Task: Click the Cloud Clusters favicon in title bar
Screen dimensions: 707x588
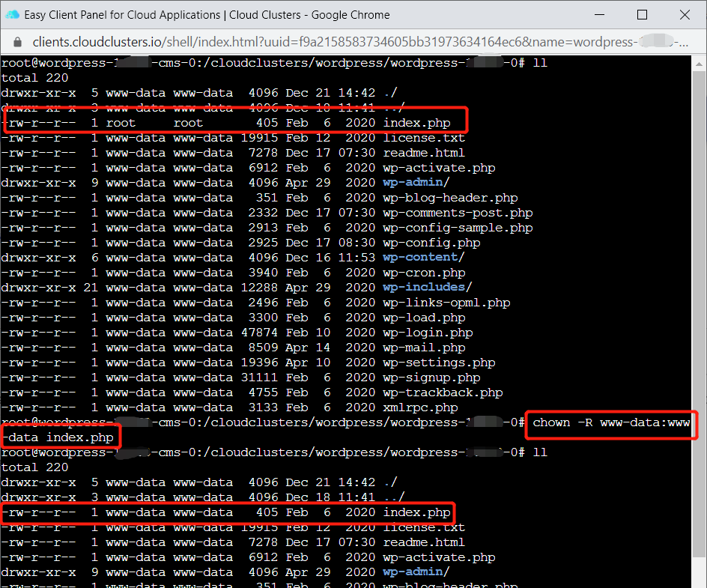Action: pyautogui.click(x=13, y=15)
